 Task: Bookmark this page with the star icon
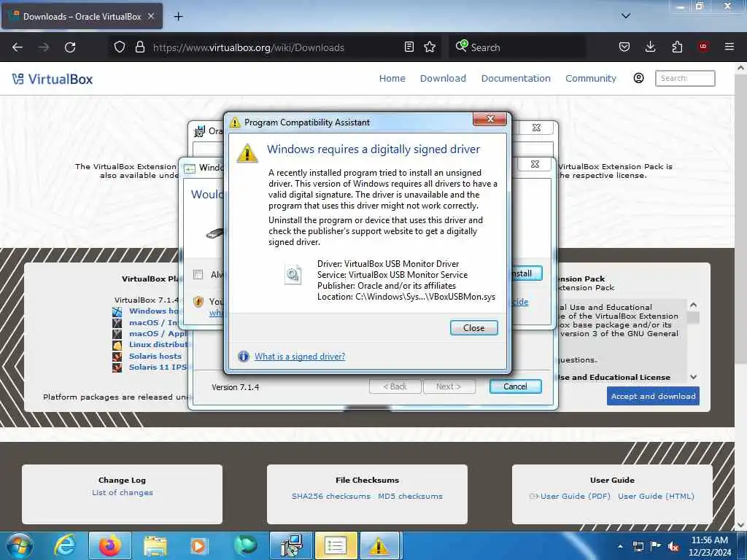tap(430, 47)
